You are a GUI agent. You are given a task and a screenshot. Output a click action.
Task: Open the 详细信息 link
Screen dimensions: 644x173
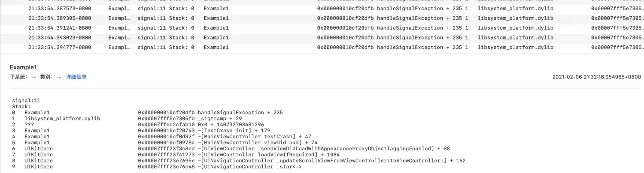coord(76,77)
